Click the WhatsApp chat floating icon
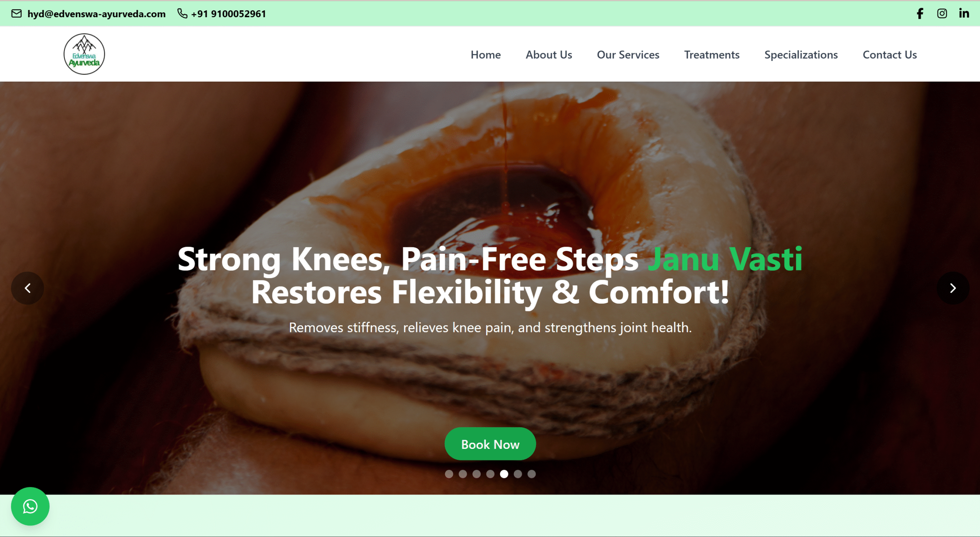The image size is (980, 537). coord(30,506)
